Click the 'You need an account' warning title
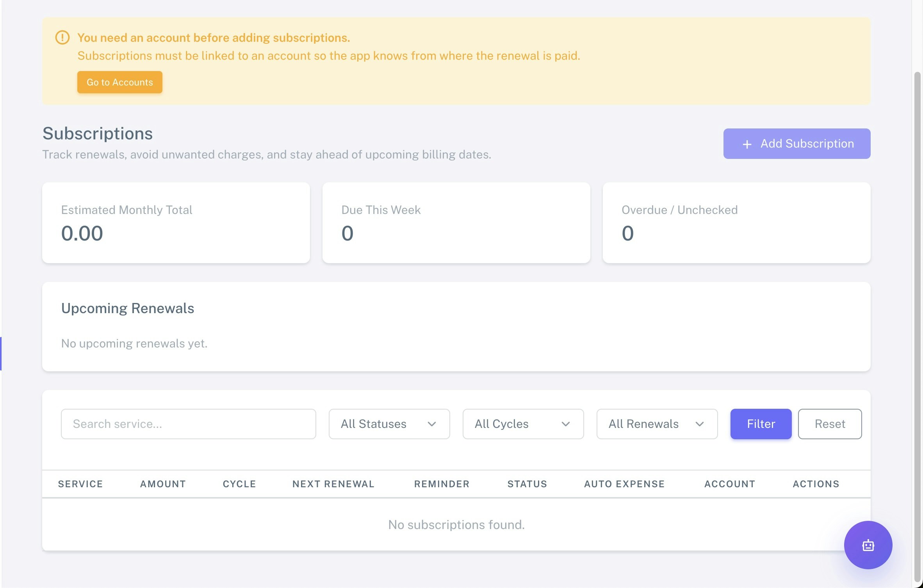The image size is (923, 588). pyautogui.click(x=213, y=37)
